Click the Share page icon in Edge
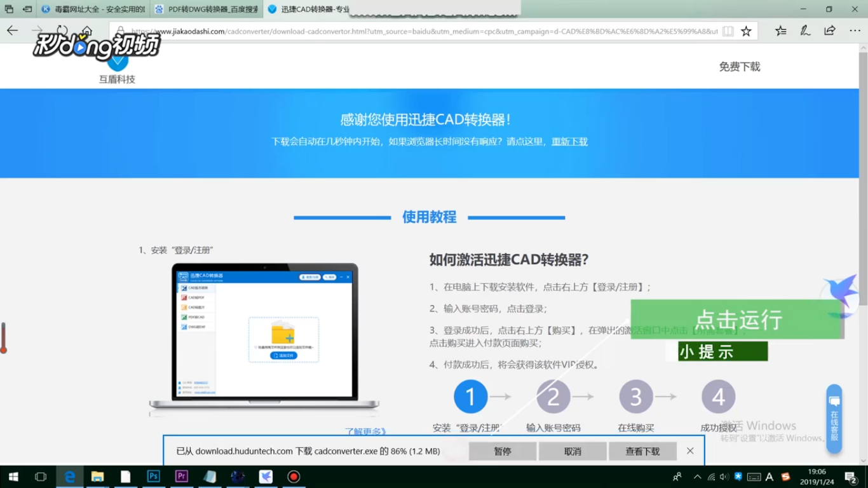 coord(830,30)
